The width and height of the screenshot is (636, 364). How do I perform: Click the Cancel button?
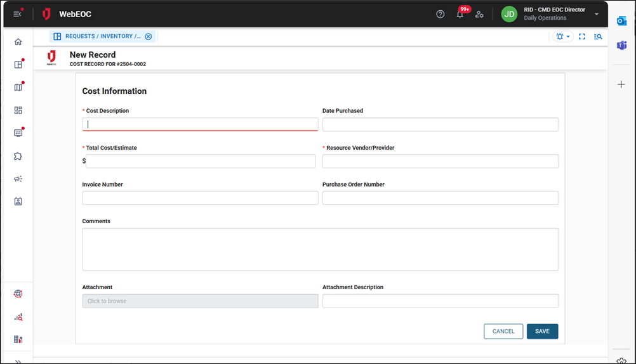pyautogui.click(x=503, y=331)
